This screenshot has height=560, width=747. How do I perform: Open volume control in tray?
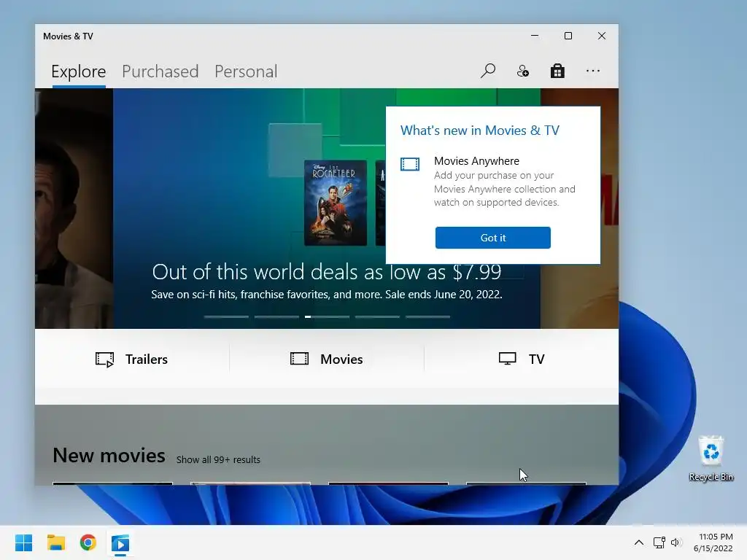(x=676, y=542)
